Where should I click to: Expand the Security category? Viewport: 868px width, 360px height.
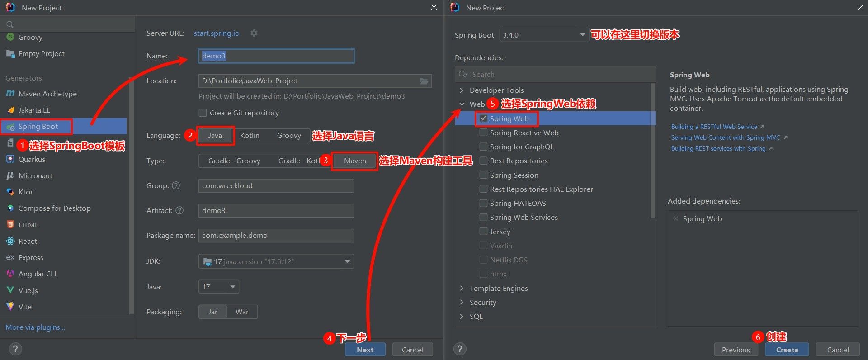pos(462,302)
